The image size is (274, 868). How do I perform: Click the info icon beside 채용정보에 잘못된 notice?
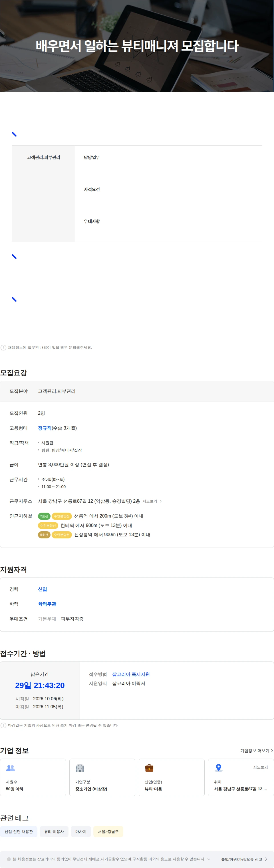[3, 347]
